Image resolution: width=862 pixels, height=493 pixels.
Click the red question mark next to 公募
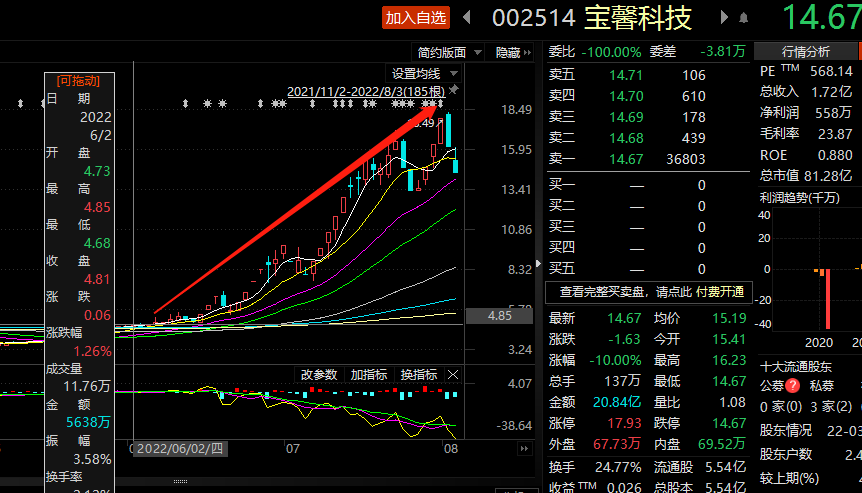point(792,386)
